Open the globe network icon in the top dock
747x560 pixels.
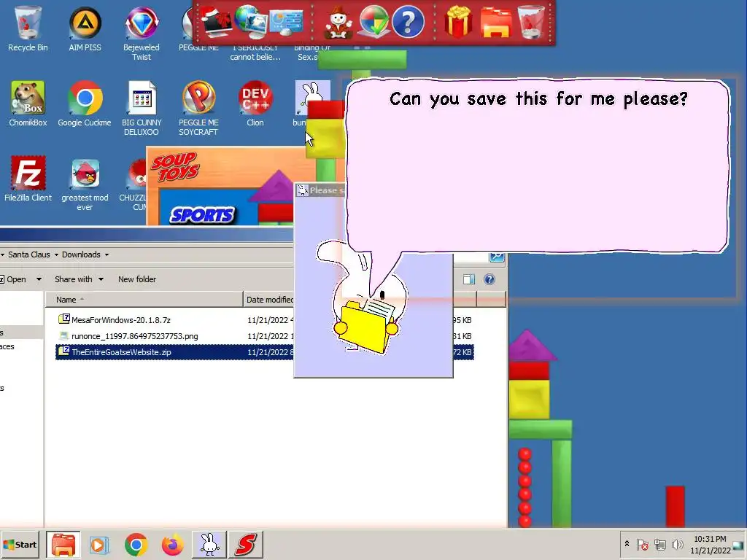tap(251, 22)
